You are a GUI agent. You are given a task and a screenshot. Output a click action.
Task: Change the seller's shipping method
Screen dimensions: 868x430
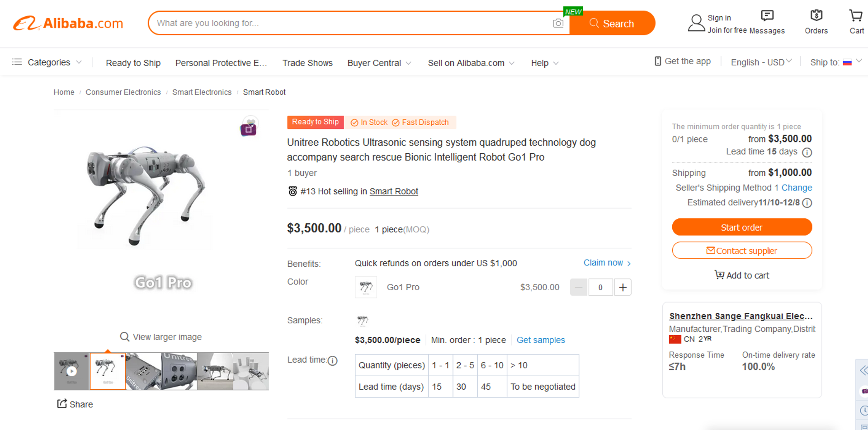[797, 188]
